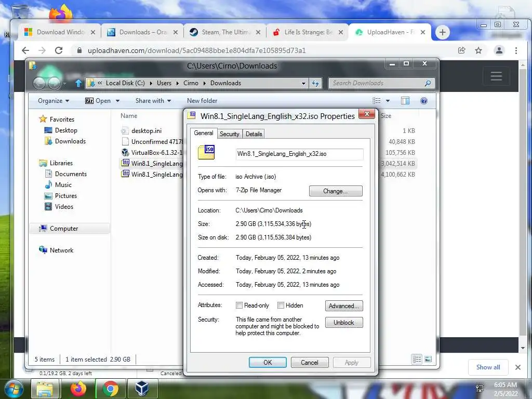Select Network in navigation pane
Image resolution: width=532 pixels, height=399 pixels.
[x=56, y=250]
